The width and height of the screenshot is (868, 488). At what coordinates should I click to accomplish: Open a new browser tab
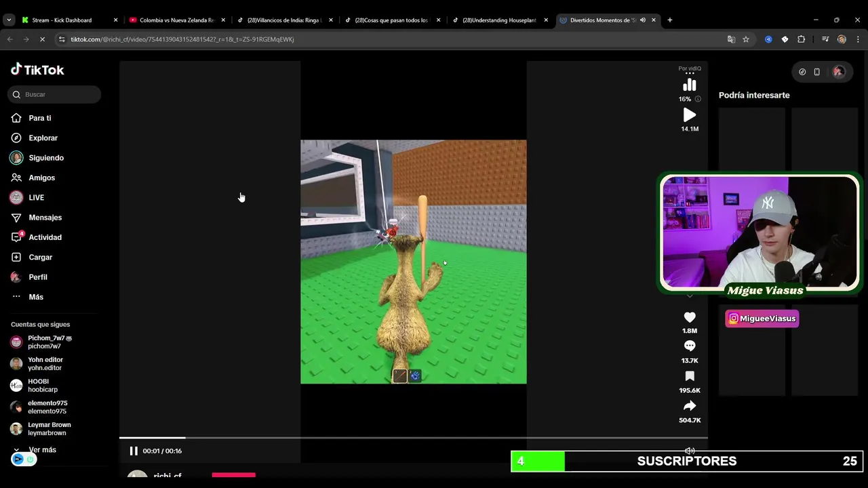(670, 20)
